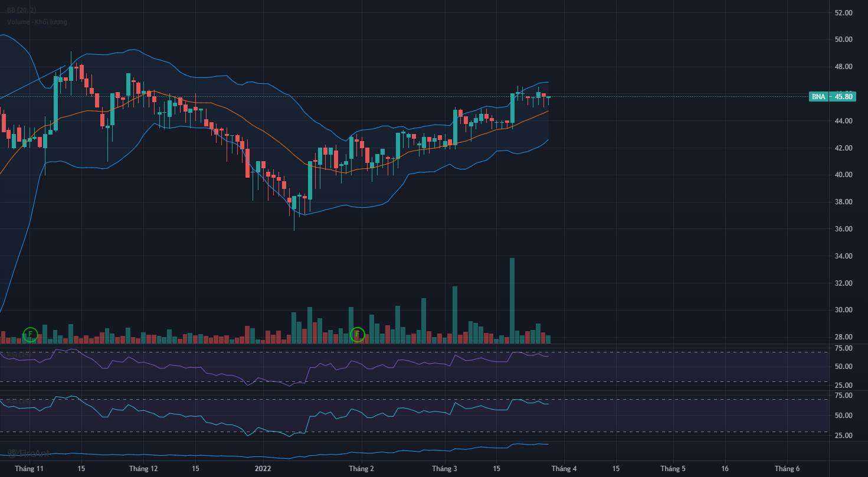Click the Tháng 6 time axis label
Viewport: 868px width, 477px height.
tap(787, 469)
